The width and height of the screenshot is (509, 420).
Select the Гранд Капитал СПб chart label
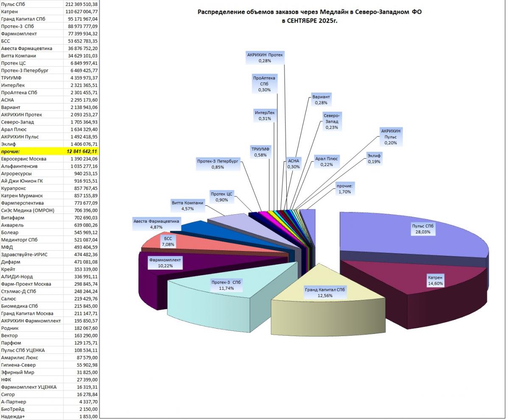[325, 293]
